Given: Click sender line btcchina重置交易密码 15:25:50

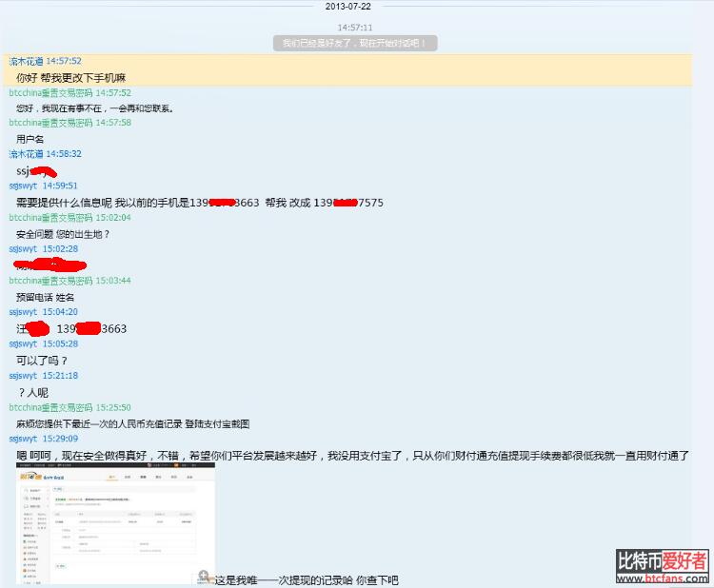Looking at the screenshot, I should (x=70, y=407).
